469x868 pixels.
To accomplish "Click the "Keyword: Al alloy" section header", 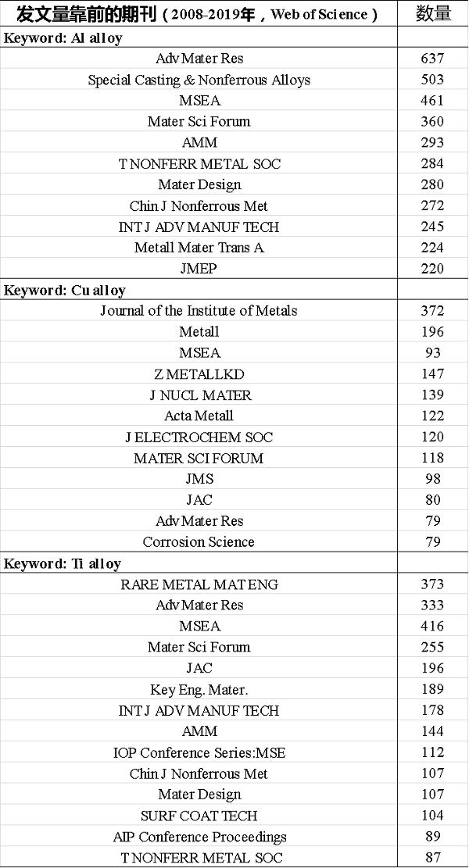I will (63, 38).
